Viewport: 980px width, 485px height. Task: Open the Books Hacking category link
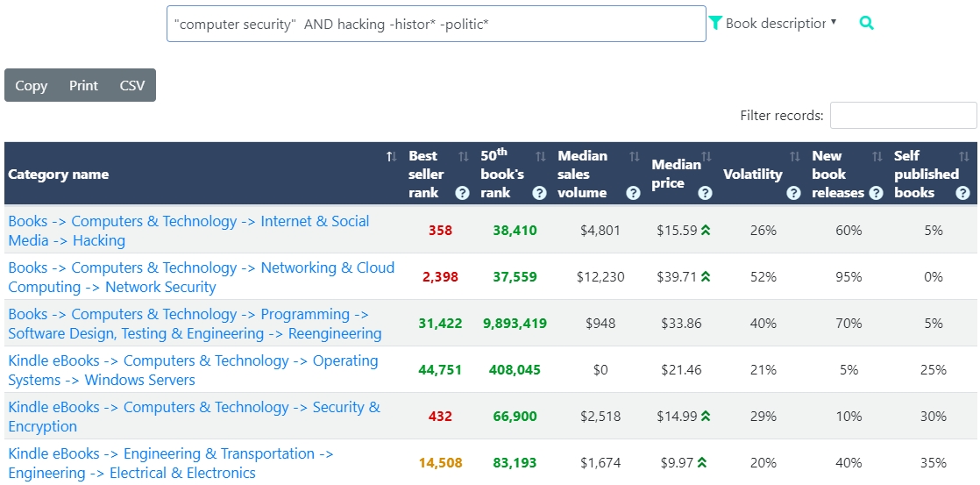[x=188, y=231]
